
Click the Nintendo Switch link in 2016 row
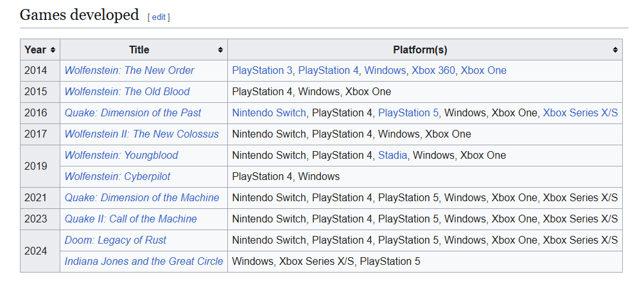[269, 113]
